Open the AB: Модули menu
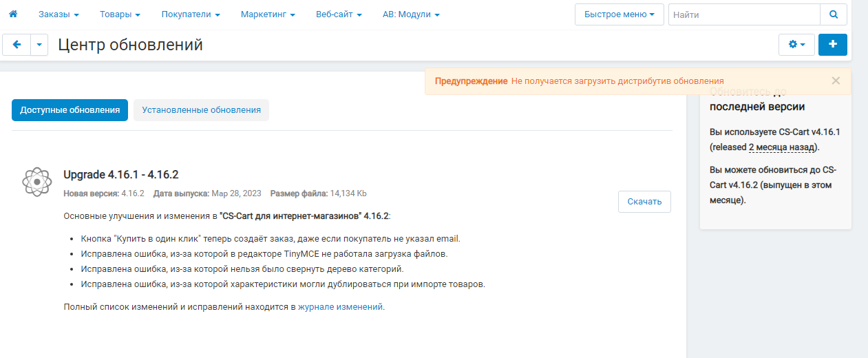This screenshot has height=358, width=868. (411, 14)
